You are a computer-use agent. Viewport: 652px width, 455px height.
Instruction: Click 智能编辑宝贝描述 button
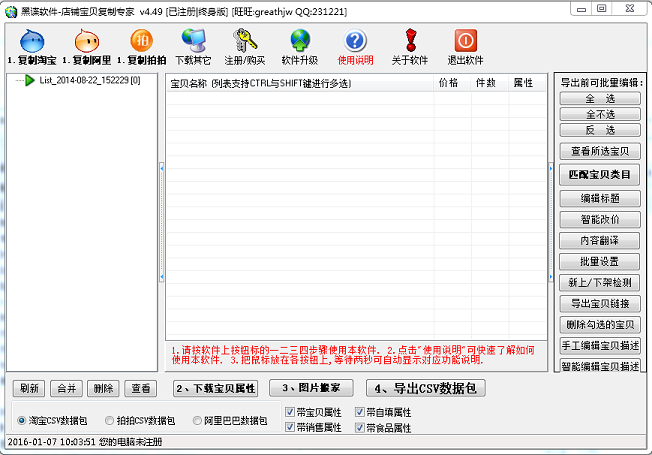click(x=600, y=365)
